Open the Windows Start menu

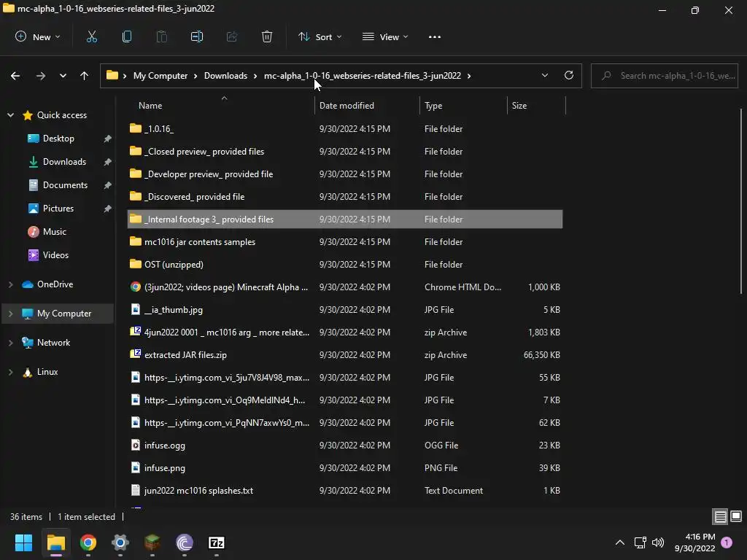pos(23,542)
